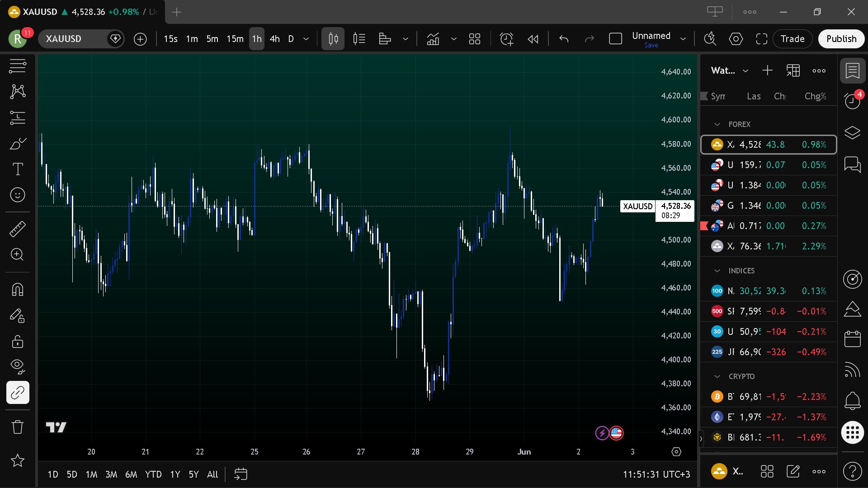Save the Unnamed layout

651,45
